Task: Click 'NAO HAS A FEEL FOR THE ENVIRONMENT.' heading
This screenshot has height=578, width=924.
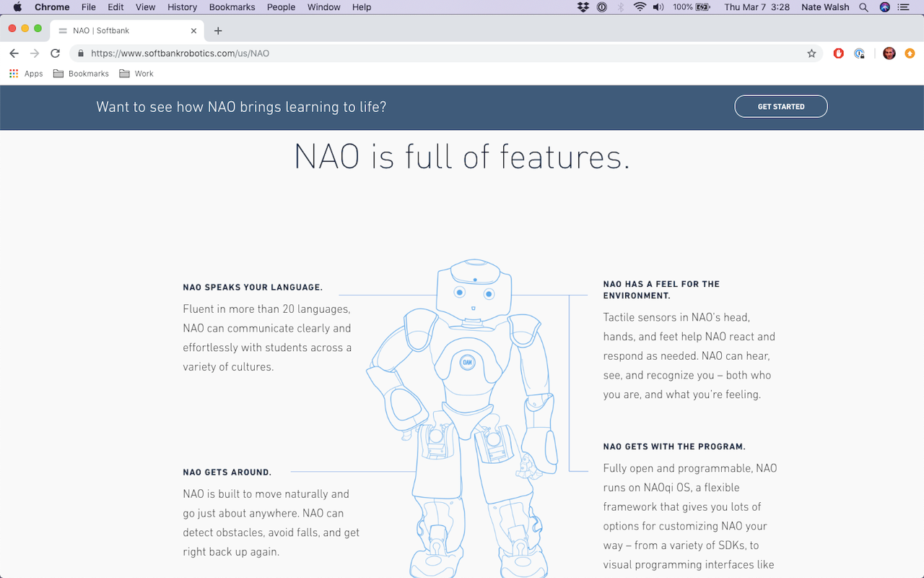Action: point(661,290)
